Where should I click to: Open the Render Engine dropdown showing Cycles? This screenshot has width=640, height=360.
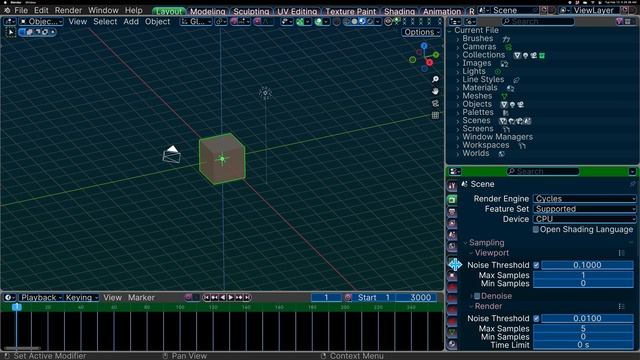(x=584, y=198)
